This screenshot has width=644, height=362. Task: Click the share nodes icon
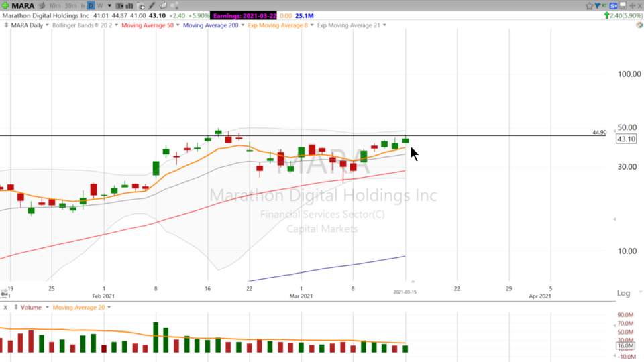coord(174,6)
